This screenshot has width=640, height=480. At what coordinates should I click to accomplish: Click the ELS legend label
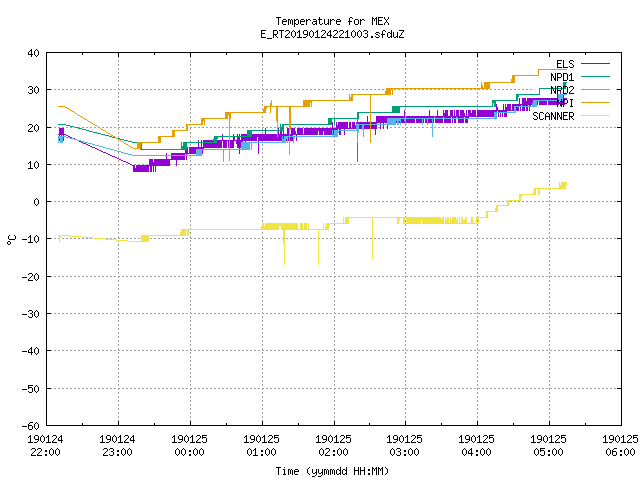click(565, 64)
